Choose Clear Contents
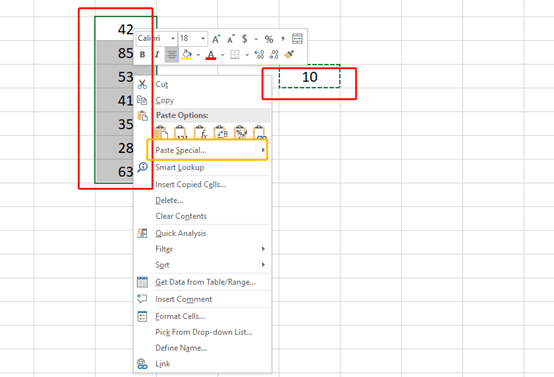The width and height of the screenshot is (554, 377). (x=202, y=216)
